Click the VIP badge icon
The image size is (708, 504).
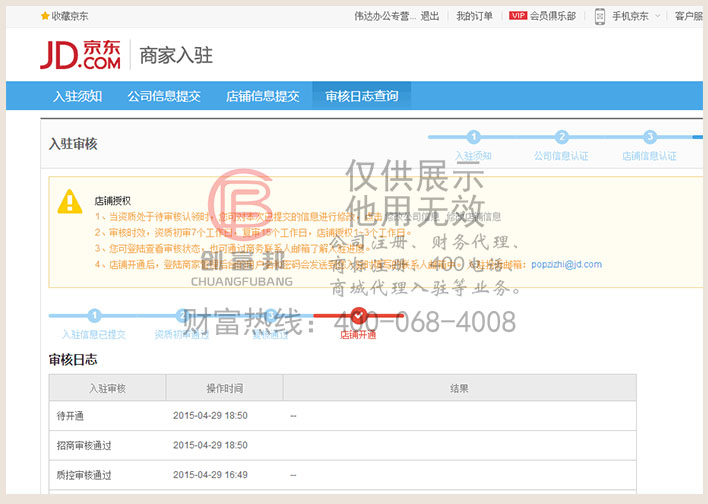click(518, 16)
